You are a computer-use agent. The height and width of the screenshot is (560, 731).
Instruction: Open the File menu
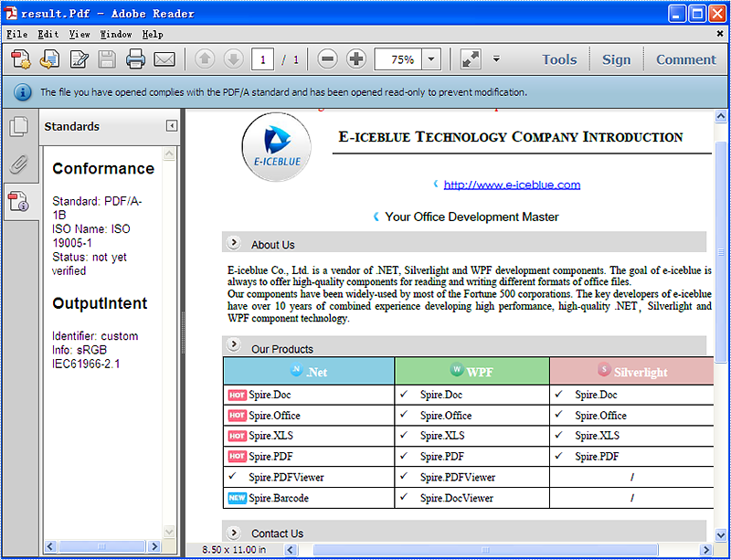(17, 35)
